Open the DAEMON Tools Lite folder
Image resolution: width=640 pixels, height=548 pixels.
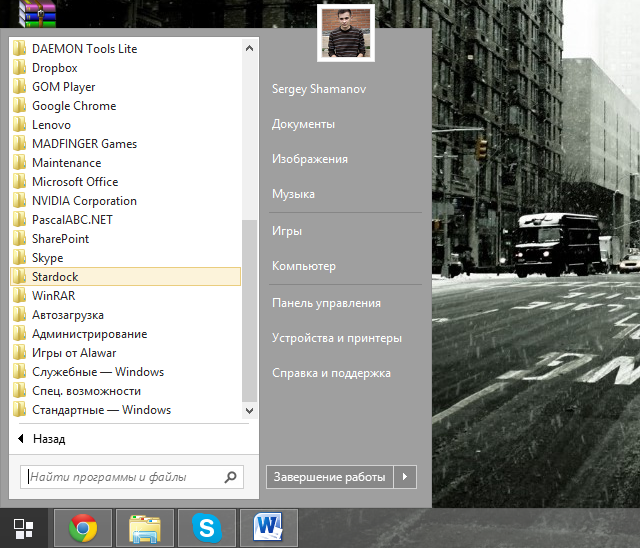pyautogui.click(x=125, y=49)
